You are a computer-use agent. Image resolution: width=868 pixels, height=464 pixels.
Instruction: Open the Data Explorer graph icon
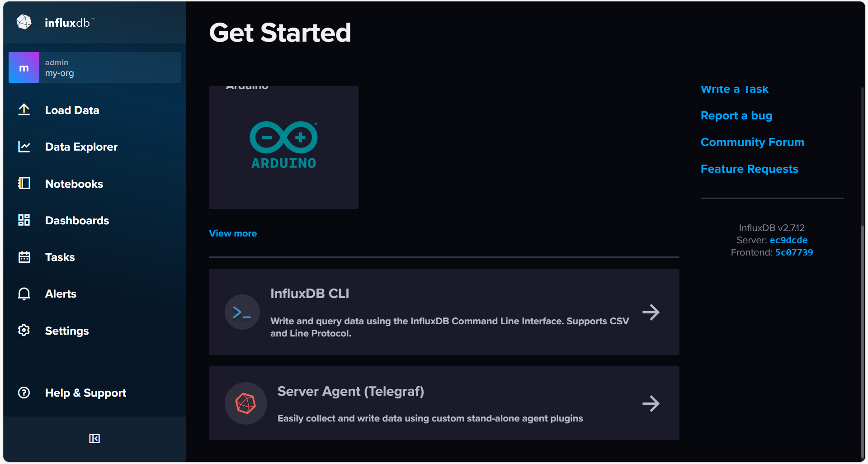(24, 146)
